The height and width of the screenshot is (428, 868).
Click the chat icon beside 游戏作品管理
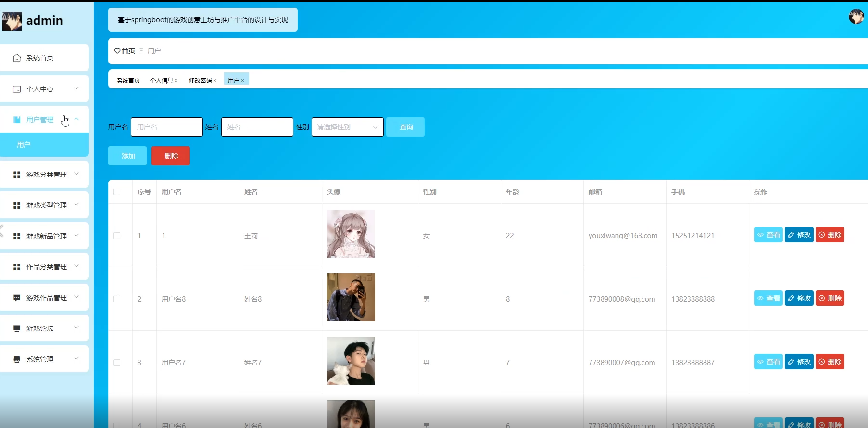[17, 298]
